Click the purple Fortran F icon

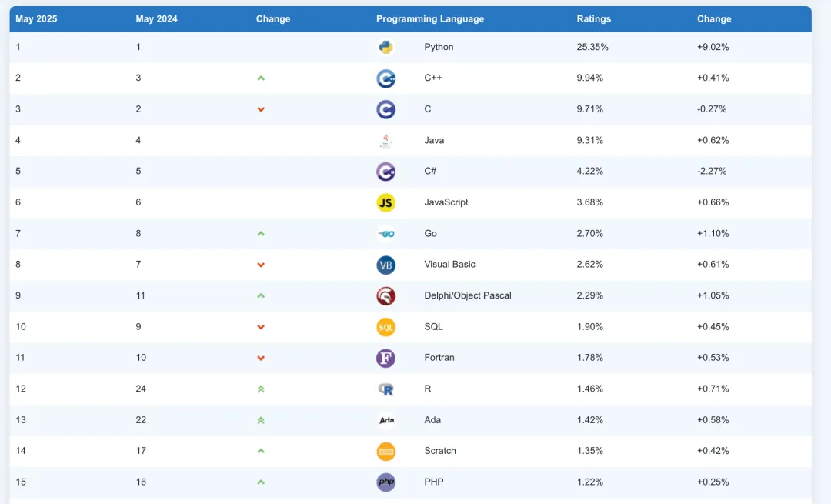[x=385, y=358]
